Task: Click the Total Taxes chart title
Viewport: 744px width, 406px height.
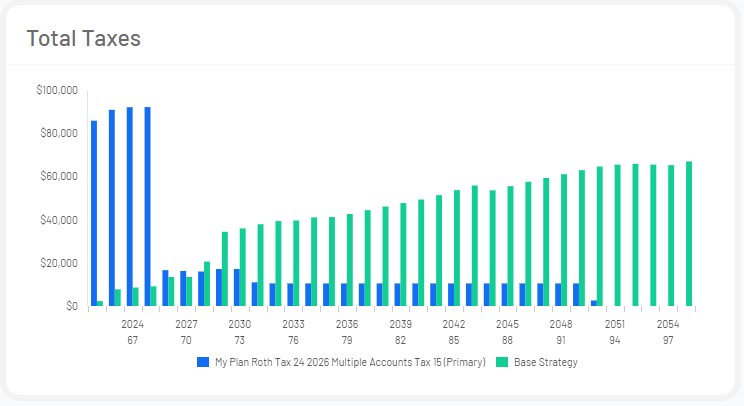Action: click(83, 39)
